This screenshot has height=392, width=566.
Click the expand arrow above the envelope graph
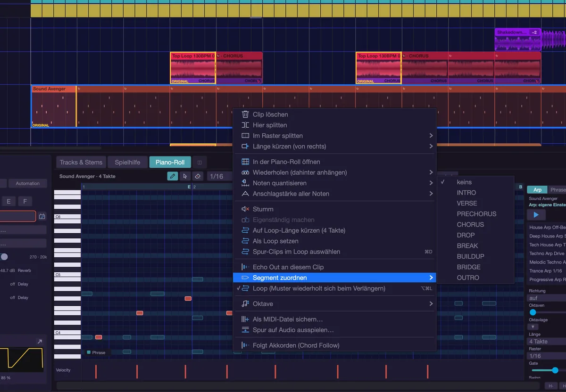pos(40,342)
